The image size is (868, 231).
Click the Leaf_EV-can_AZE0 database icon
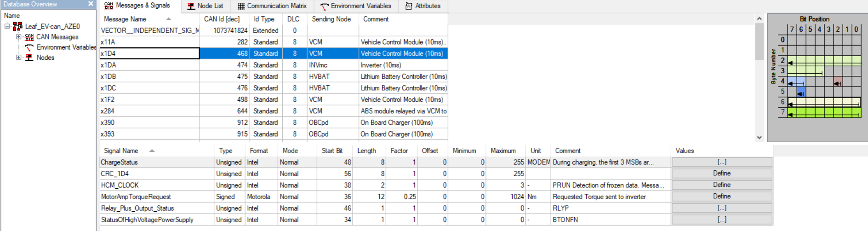click(x=17, y=26)
